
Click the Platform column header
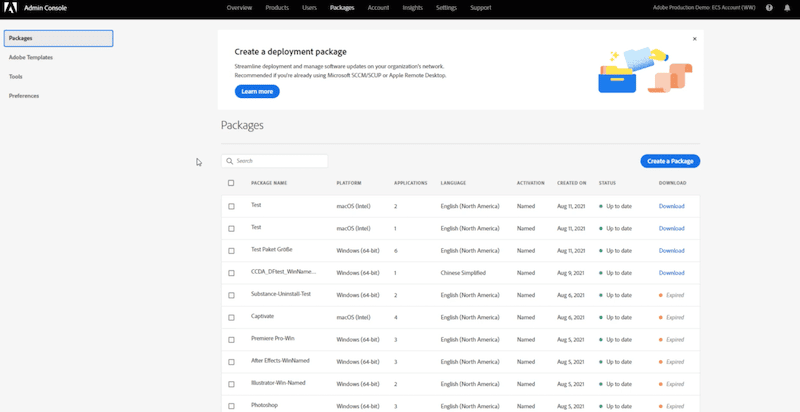349,183
